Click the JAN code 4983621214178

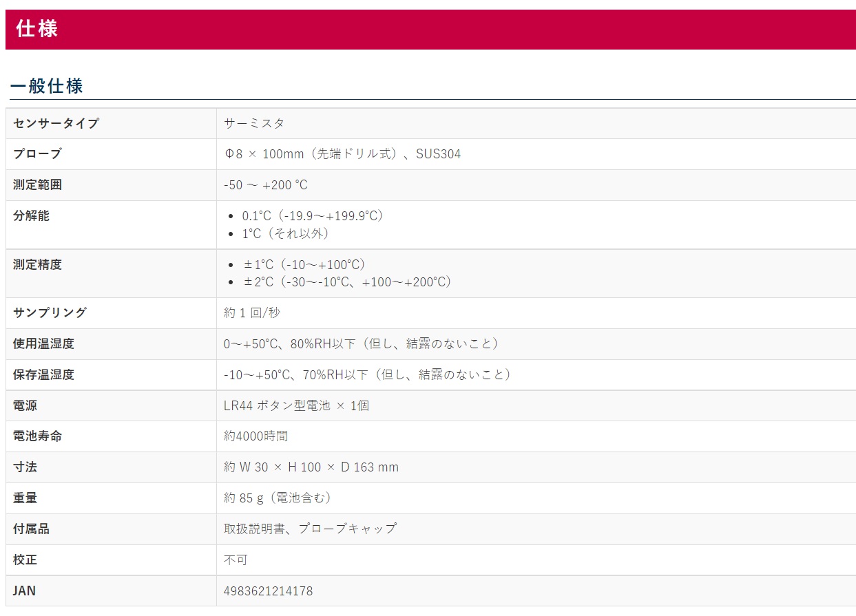[268, 591]
